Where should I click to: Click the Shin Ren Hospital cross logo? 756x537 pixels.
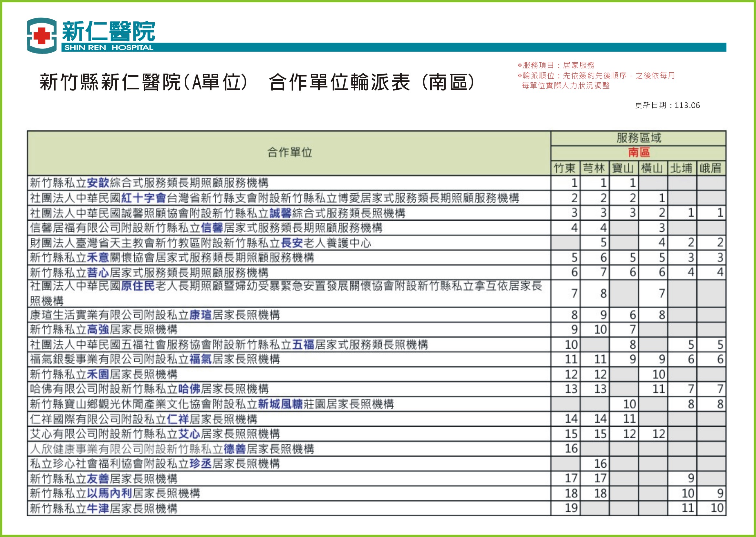tap(42, 36)
